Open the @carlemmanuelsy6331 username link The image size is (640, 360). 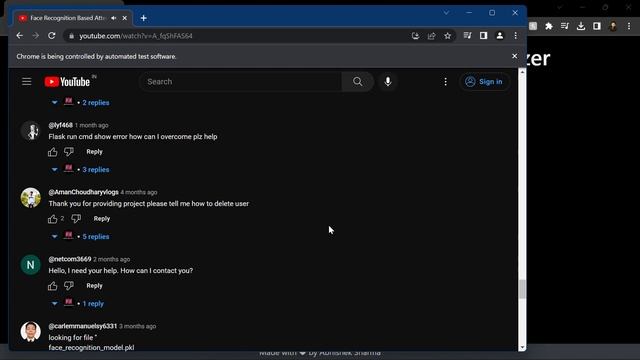click(82, 326)
